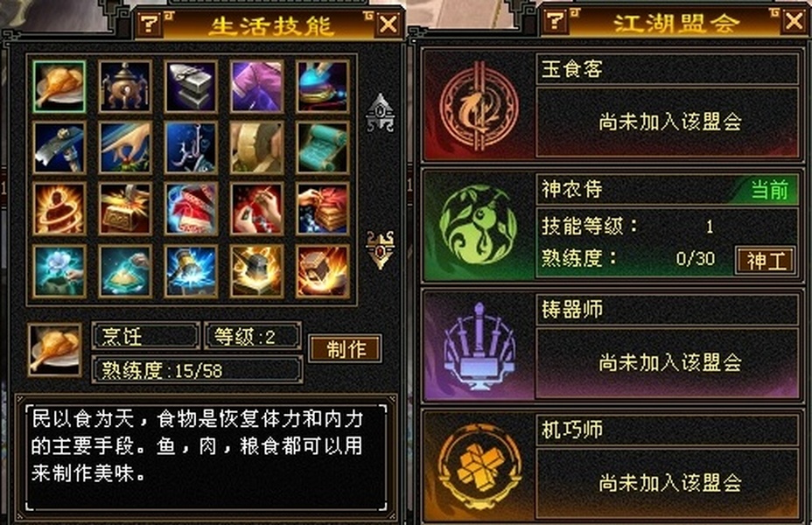Select the purple robe tailoring skill icon

coord(257,87)
